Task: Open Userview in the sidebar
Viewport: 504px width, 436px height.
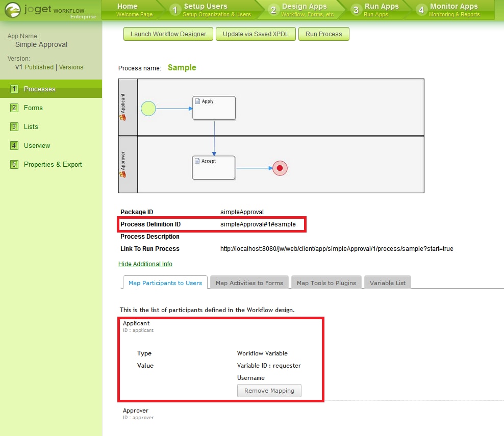Action: pyautogui.click(x=37, y=146)
